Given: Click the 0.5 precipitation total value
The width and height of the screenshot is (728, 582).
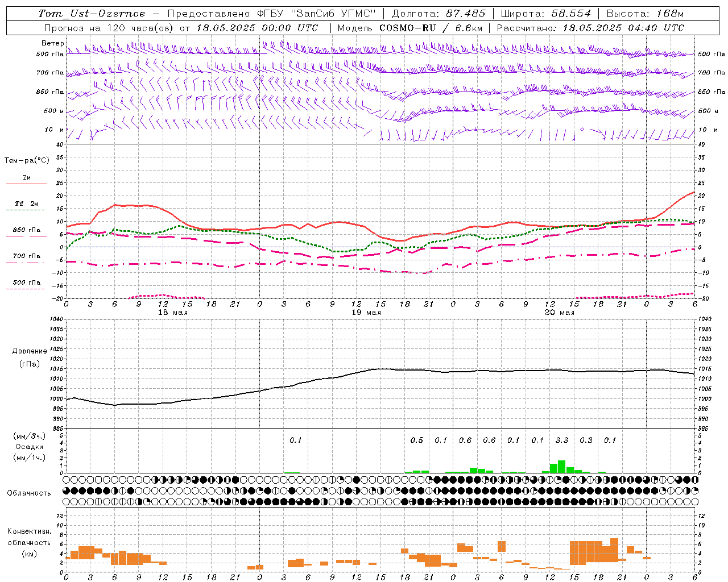Looking at the screenshot, I should click(x=417, y=440).
